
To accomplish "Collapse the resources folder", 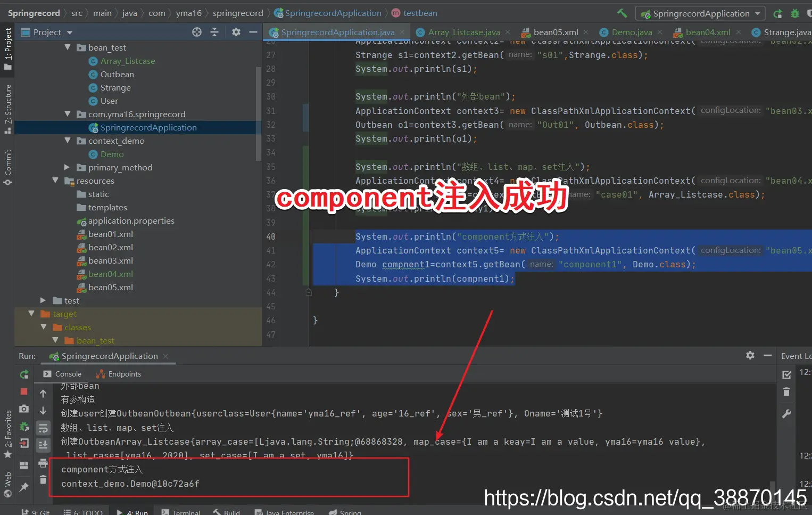I will click(55, 181).
